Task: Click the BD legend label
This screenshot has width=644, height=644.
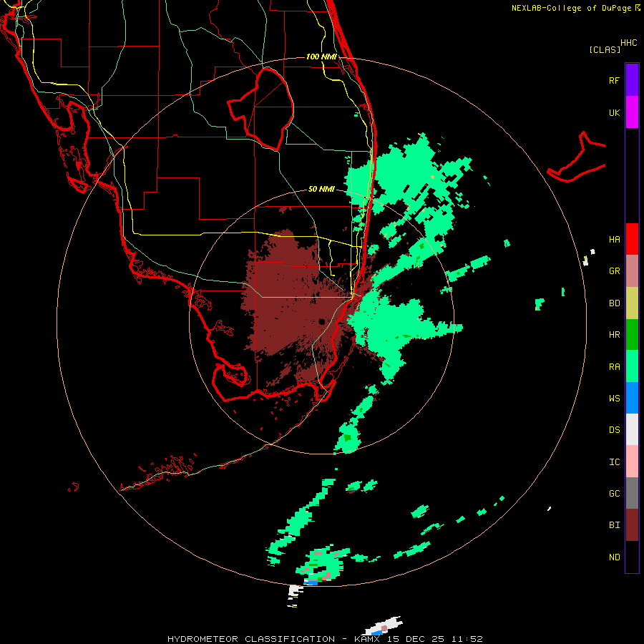Action: coord(614,303)
